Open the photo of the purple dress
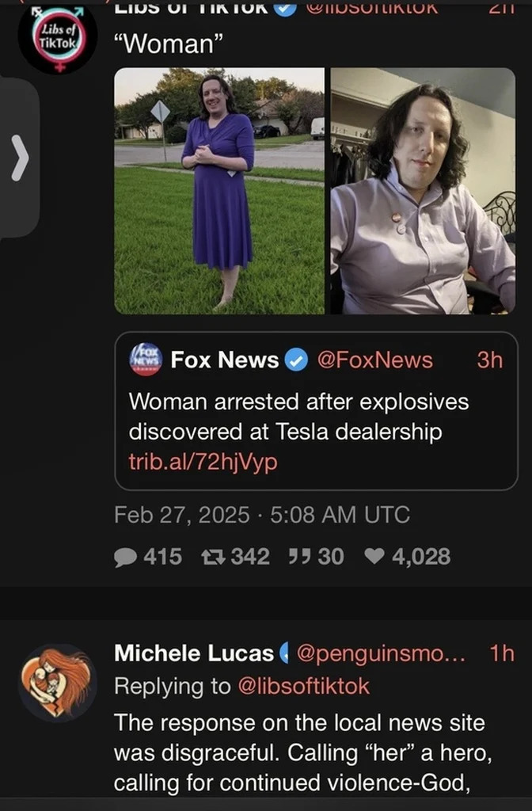Image resolution: width=532 pixels, height=811 pixels. (219, 191)
